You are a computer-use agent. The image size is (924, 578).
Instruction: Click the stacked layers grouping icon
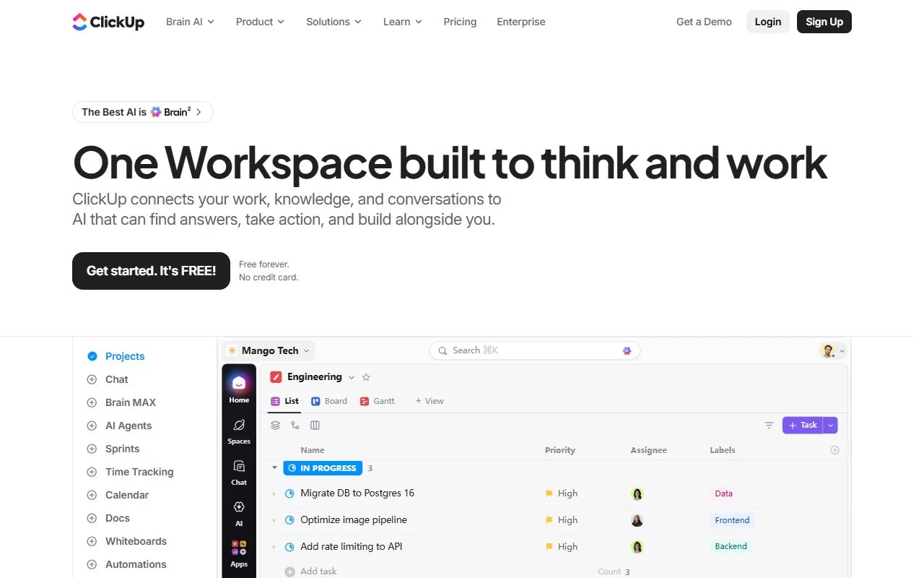point(275,426)
